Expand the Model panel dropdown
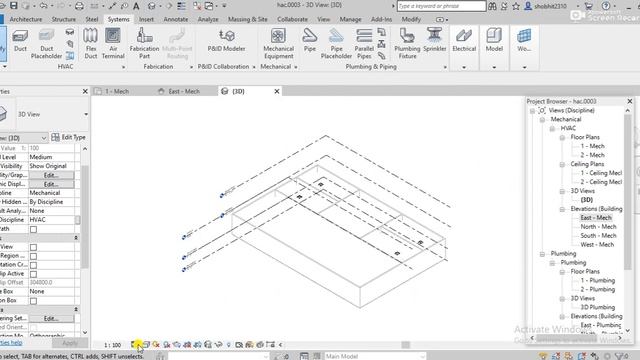 494,67
